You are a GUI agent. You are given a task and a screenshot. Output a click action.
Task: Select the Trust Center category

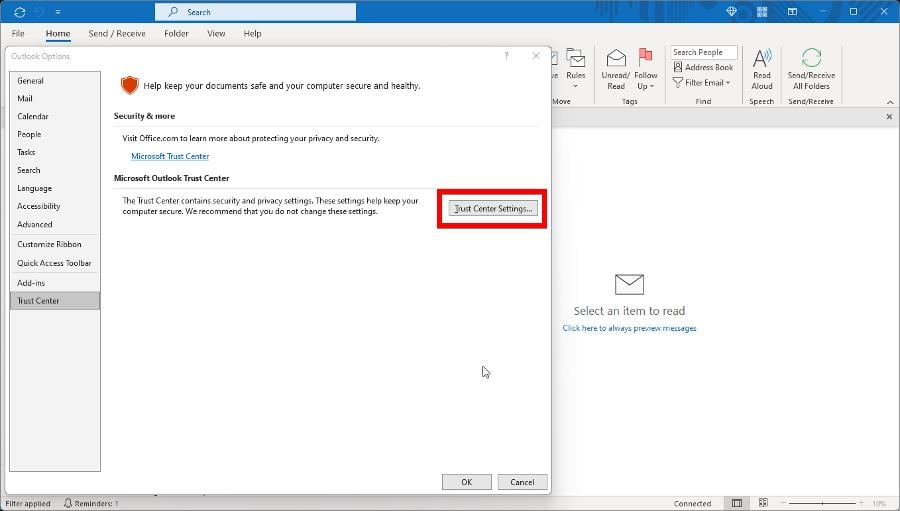coord(55,301)
